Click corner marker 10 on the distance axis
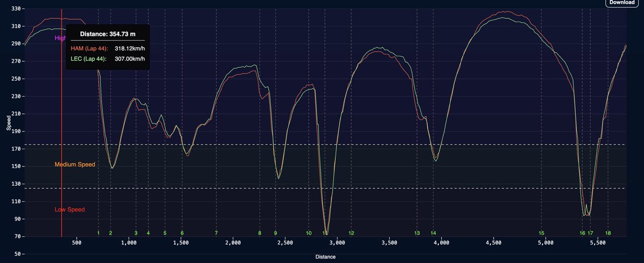The height and width of the screenshot is (263, 644). coord(309,233)
